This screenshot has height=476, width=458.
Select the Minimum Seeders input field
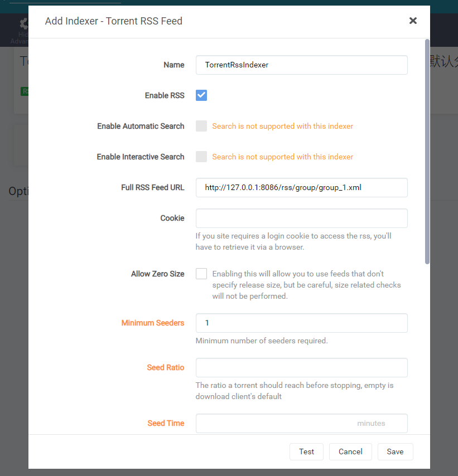click(x=301, y=323)
